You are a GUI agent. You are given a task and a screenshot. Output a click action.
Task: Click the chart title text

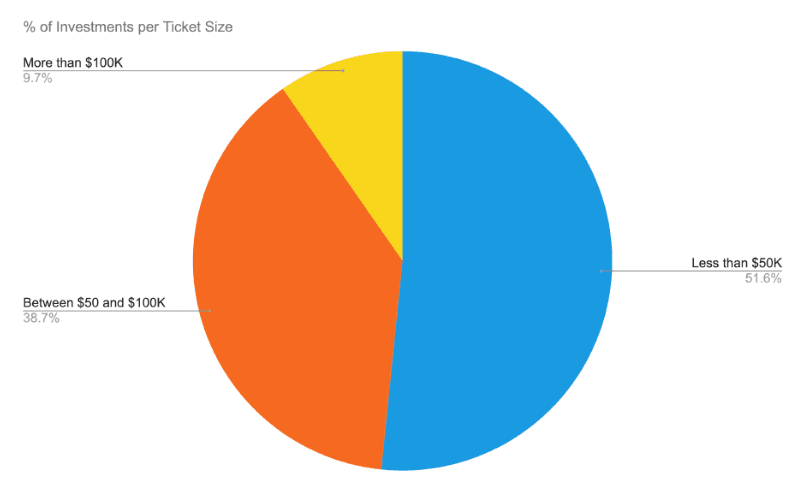click(x=128, y=27)
